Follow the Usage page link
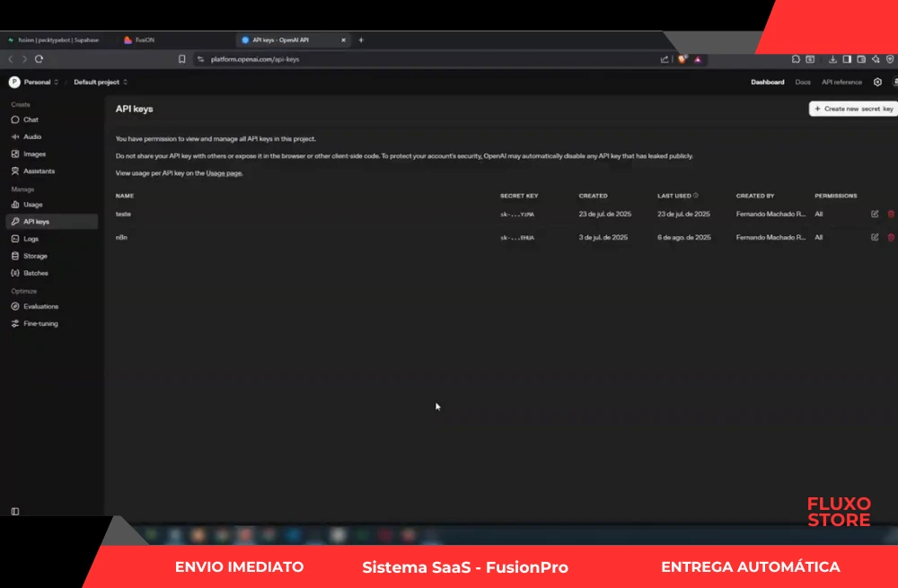 224,172
